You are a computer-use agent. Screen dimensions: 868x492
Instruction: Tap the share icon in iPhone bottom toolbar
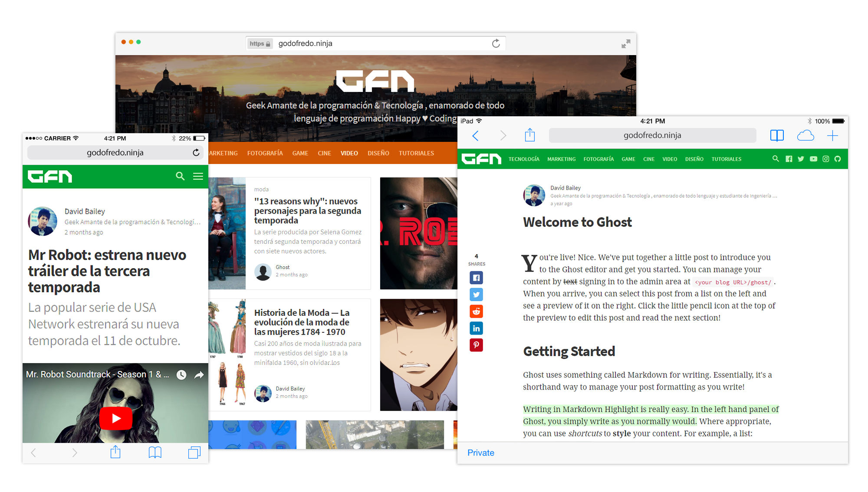115,453
